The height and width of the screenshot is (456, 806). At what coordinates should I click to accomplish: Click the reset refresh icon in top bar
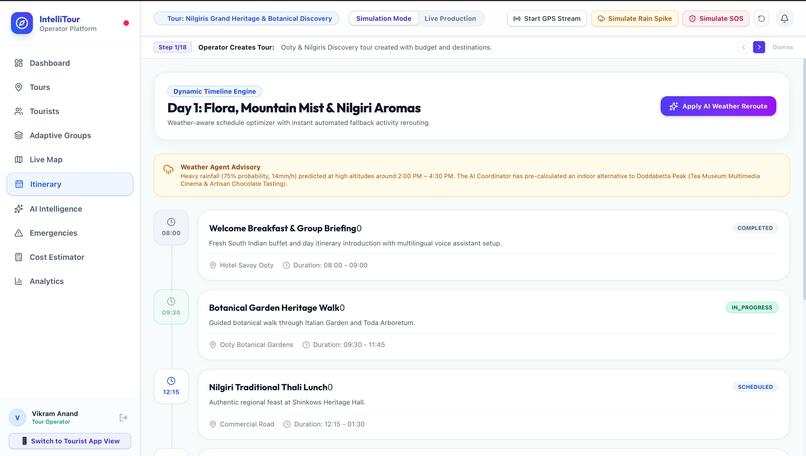(761, 19)
